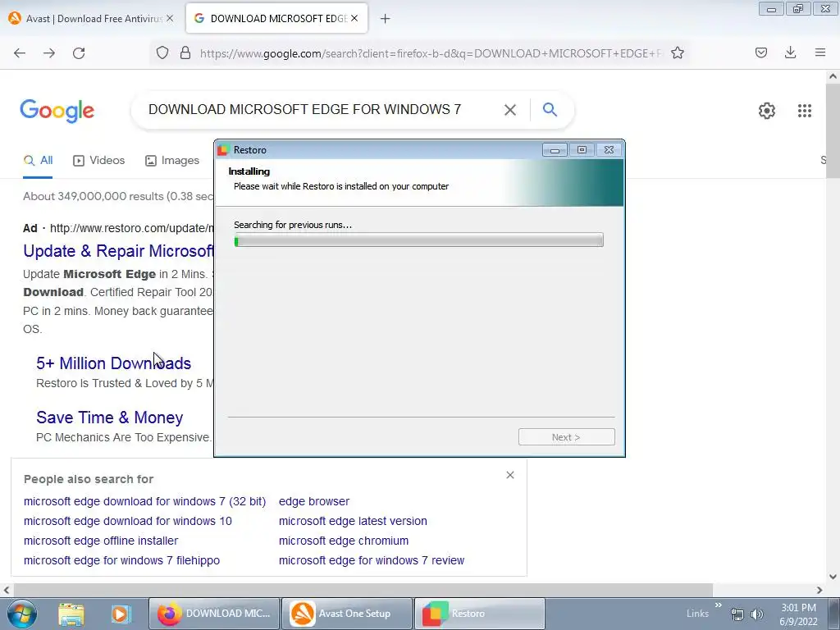Click the horizontal scrollbar right arrow
This screenshot has height=630, width=840.
819,590
